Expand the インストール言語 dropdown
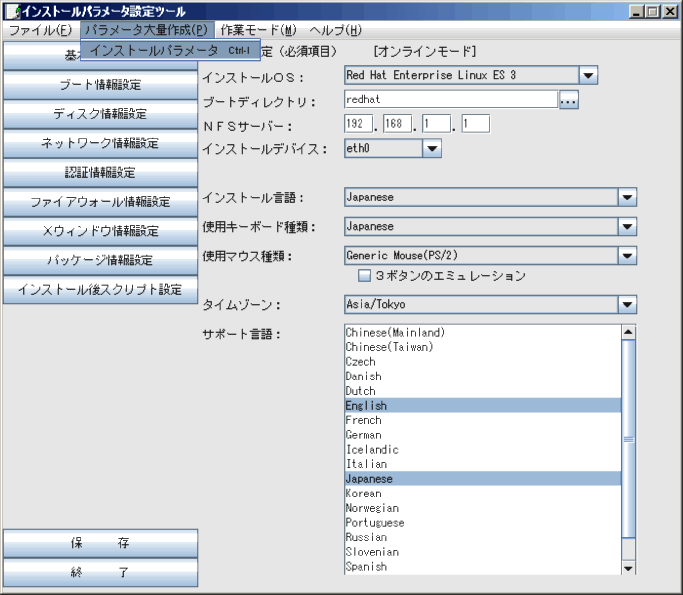 tap(627, 198)
